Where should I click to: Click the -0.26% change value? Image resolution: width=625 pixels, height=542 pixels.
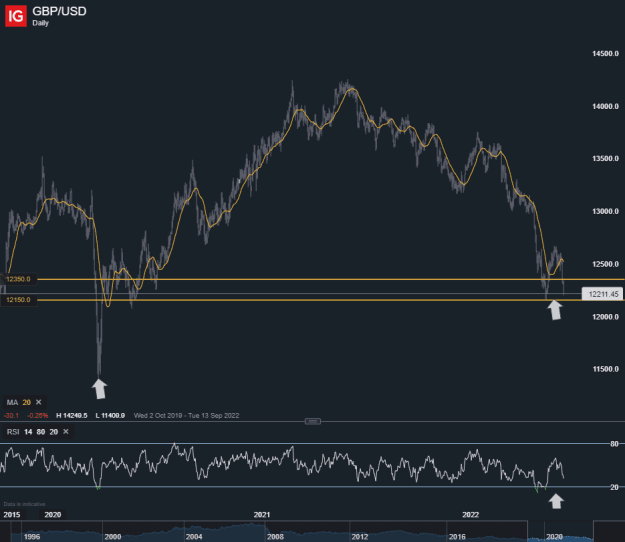[37, 415]
